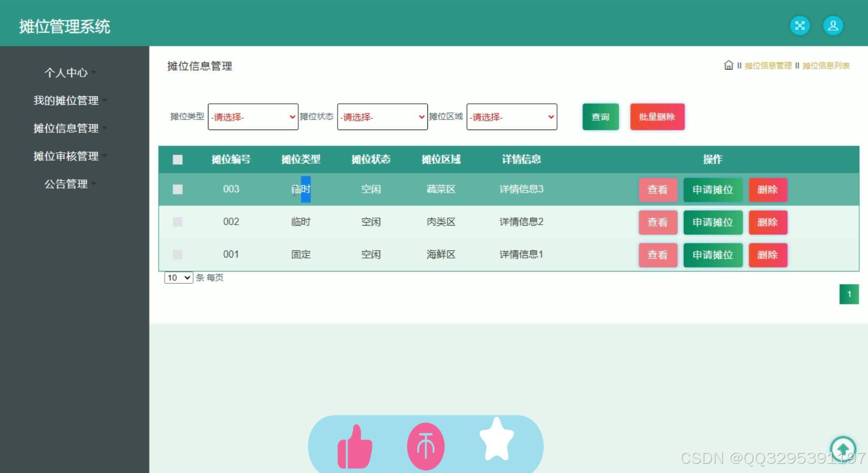Open the 摊位状态 filter dropdown

point(382,117)
